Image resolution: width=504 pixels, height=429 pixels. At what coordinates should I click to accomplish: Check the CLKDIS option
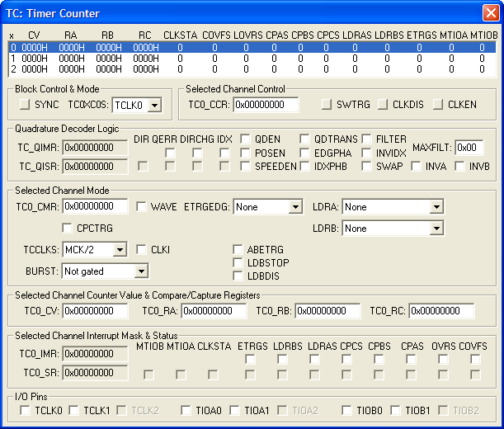click(383, 105)
